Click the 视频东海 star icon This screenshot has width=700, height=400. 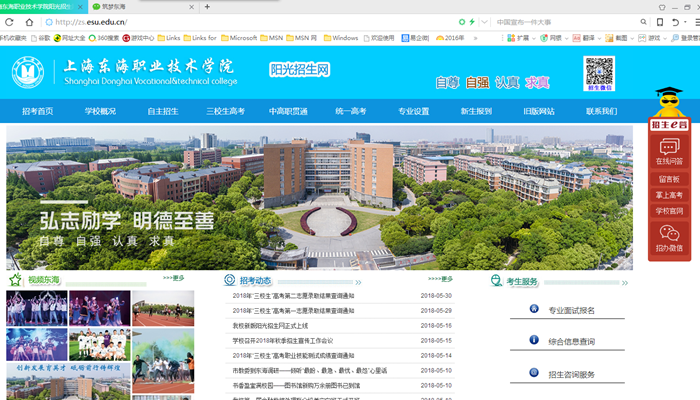pos(15,280)
